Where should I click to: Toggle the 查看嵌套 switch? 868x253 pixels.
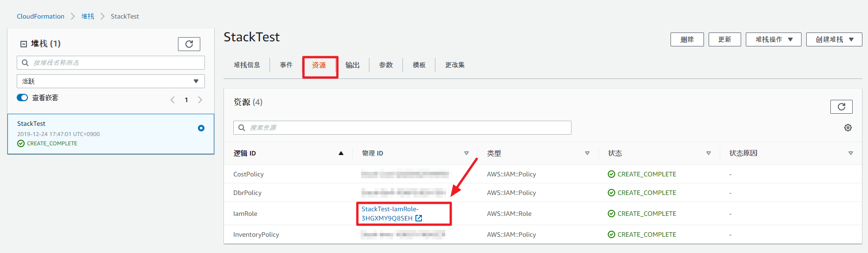coord(22,97)
